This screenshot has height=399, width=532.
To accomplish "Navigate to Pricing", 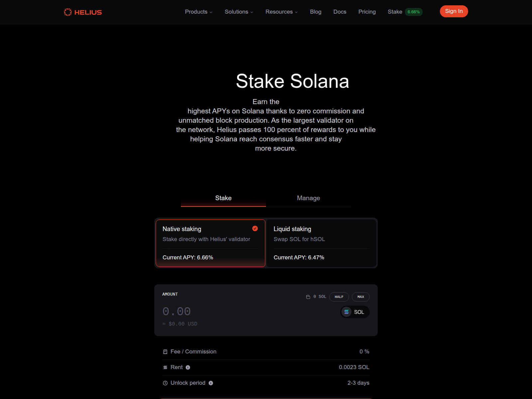I will click(367, 12).
